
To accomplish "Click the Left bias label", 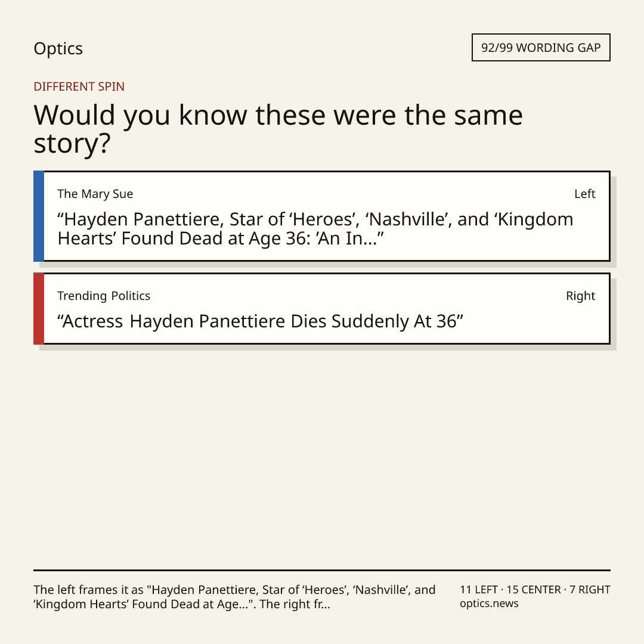I will point(585,194).
